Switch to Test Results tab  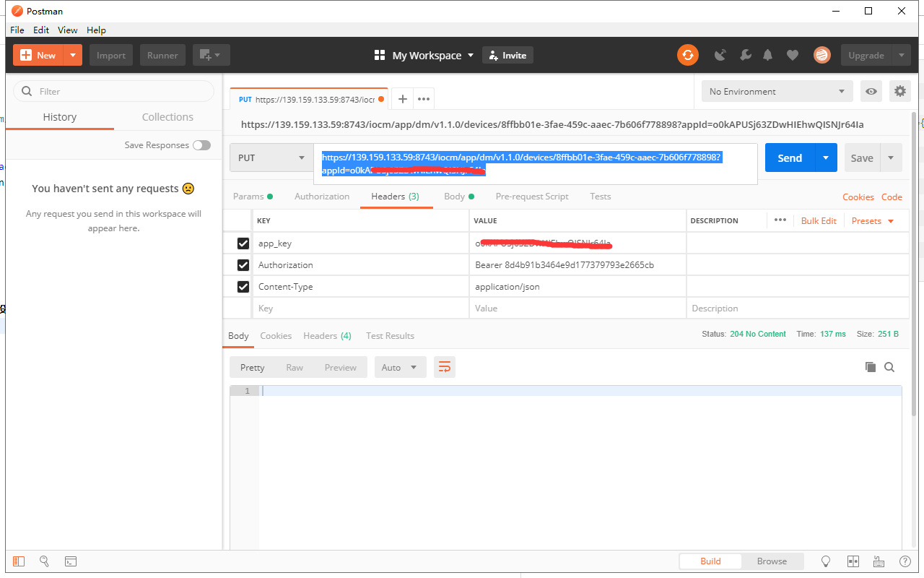coord(390,335)
